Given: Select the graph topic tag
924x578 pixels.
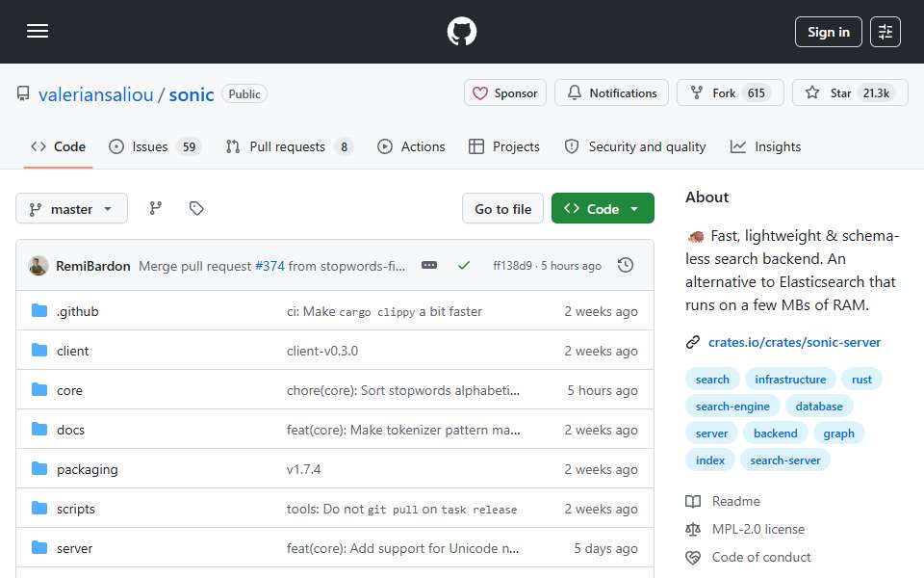Looking at the screenshot, I should [x=838, y=433].
